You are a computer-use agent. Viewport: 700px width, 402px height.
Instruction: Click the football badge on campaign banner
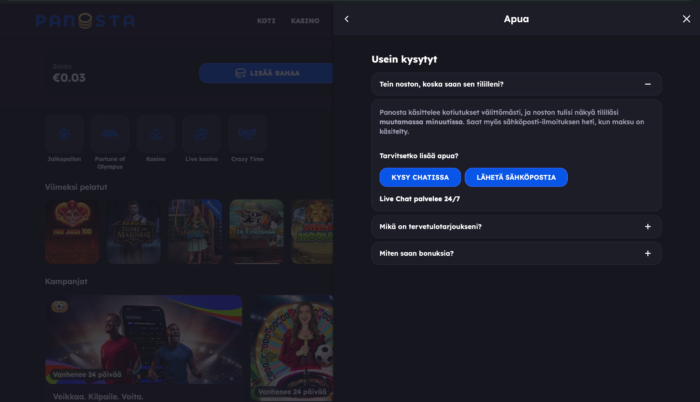[x=59, y=306]
